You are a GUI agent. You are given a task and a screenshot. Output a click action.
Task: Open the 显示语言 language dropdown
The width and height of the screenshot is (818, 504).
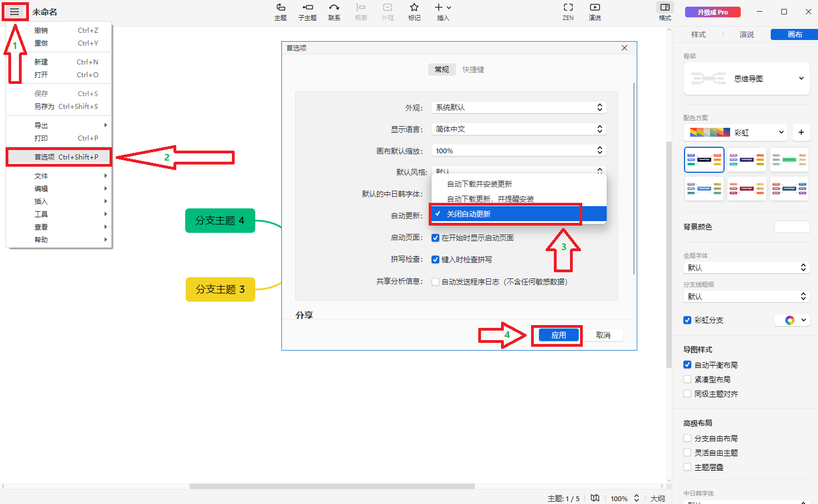tap(519, 129)
